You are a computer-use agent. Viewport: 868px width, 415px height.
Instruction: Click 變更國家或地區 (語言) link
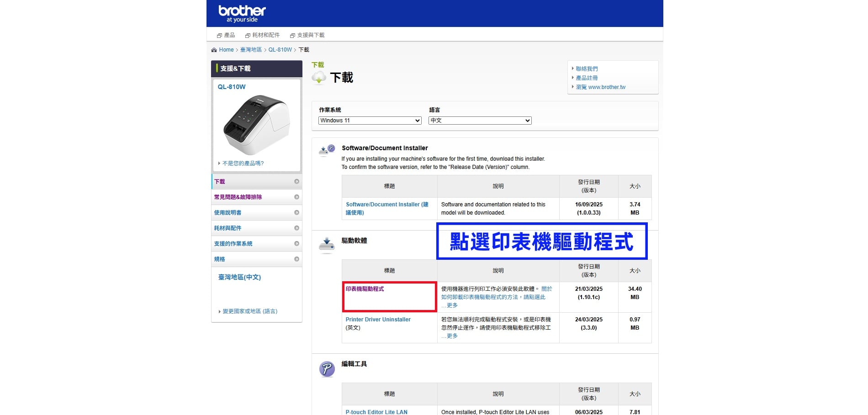point(250,311)
